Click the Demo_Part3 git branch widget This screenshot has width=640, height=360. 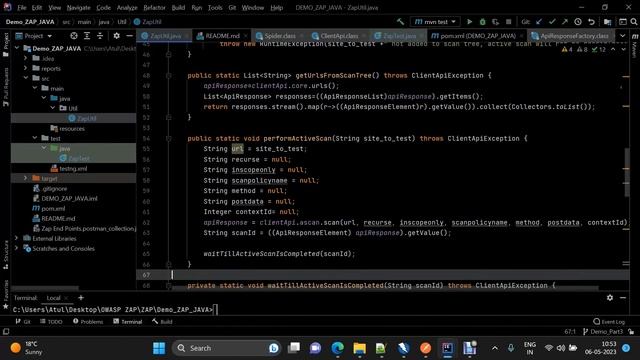tap(603, 331)
